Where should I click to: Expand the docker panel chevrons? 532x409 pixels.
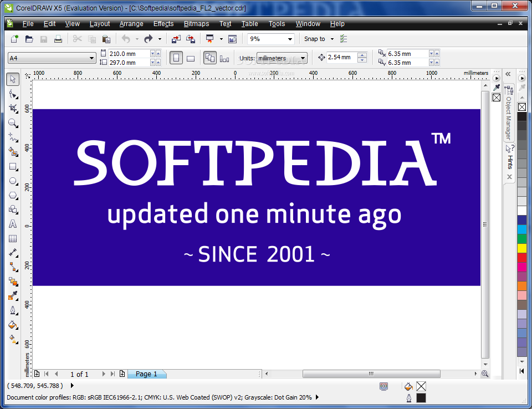[508, 74]
